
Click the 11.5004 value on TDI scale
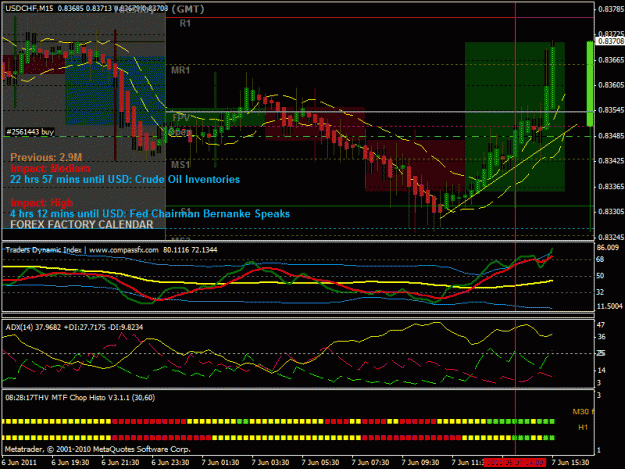click(x=609, y=306)
